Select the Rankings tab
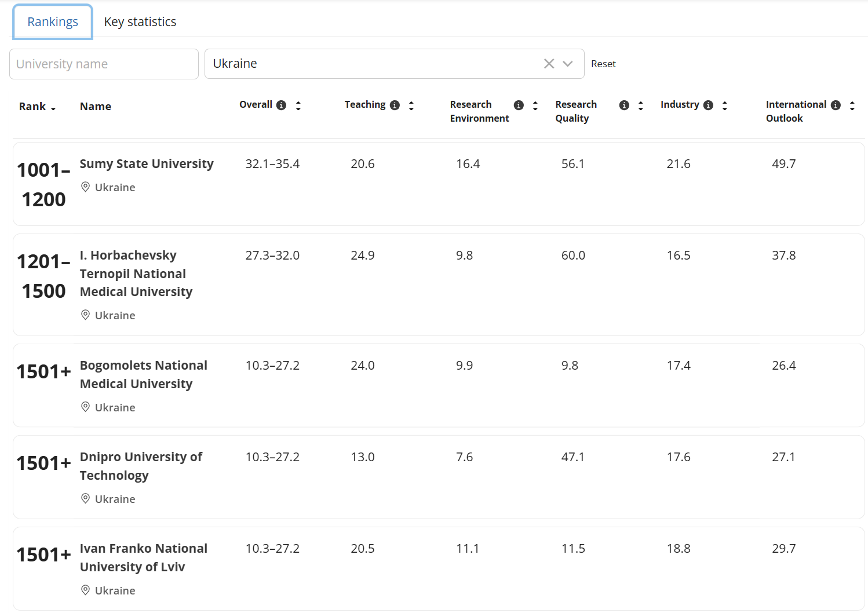 (53, 22)
